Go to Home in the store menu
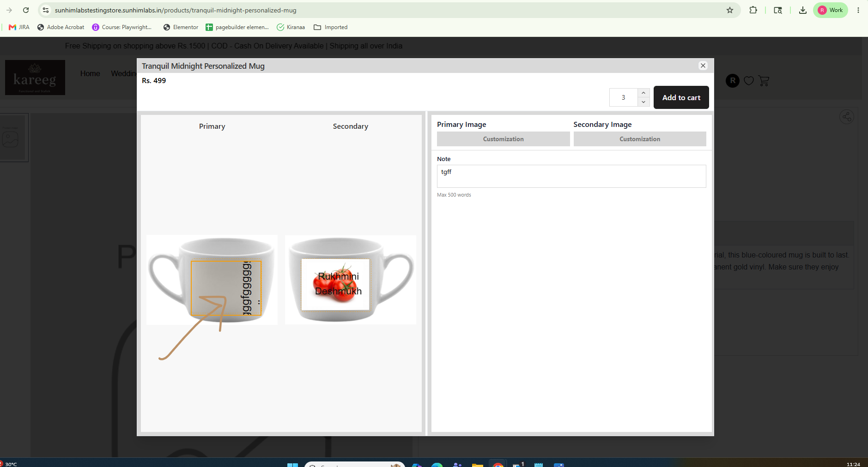Image resolution: width=868 pixels, height=467 pixels. pyautogui.click(x=90, y=74)
